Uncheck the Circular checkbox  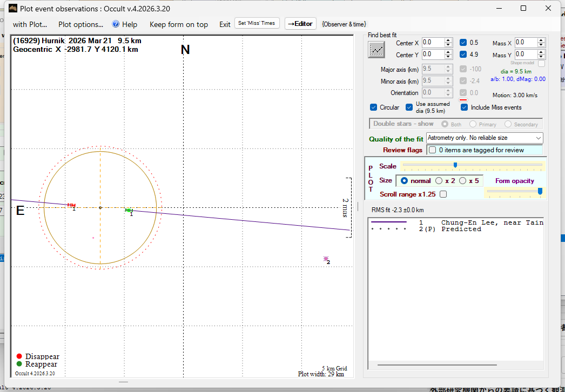pyautogui.click(x=374, y=107)
